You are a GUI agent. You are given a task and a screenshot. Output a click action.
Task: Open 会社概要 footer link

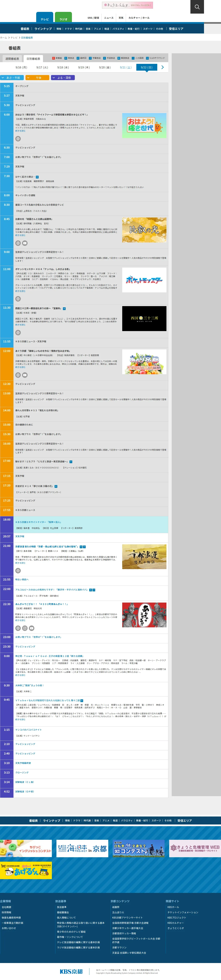click(x=6, y=907)
